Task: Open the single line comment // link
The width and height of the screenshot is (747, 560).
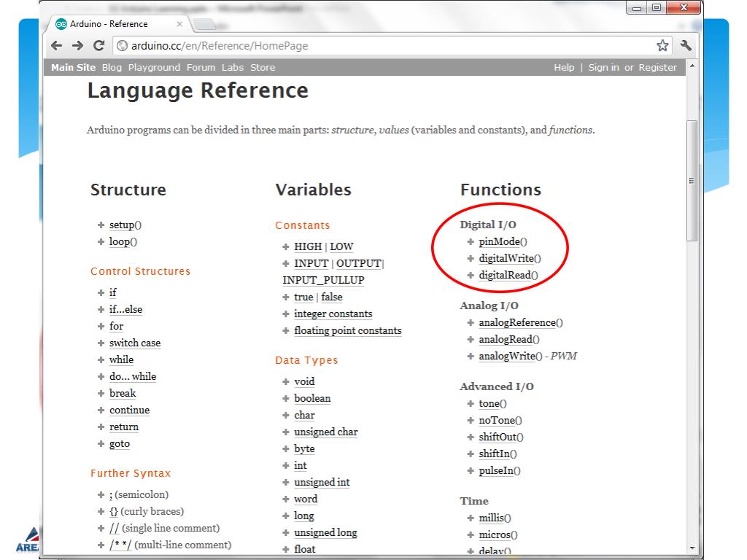Action: point(115,528)
